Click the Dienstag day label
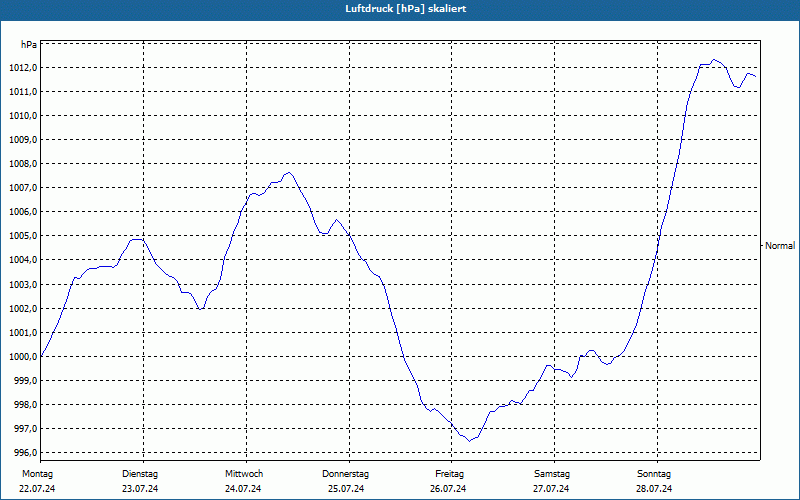 coord(140,474)
